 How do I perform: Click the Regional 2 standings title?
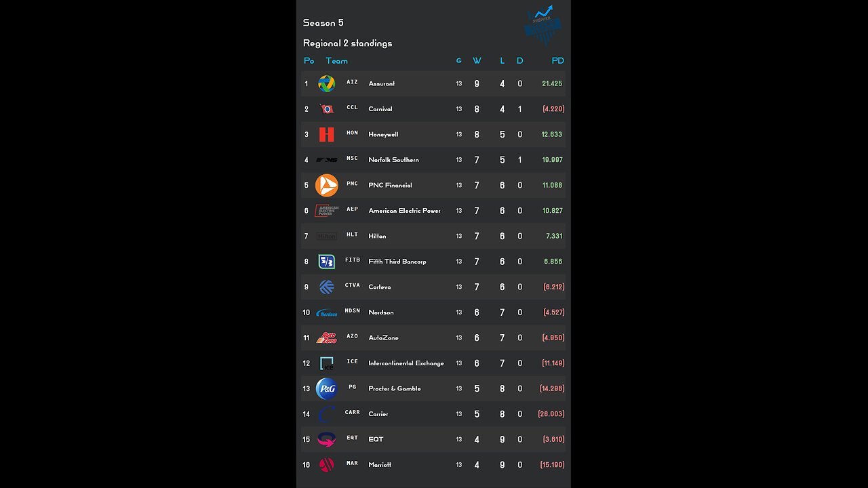tap(347, 43)
